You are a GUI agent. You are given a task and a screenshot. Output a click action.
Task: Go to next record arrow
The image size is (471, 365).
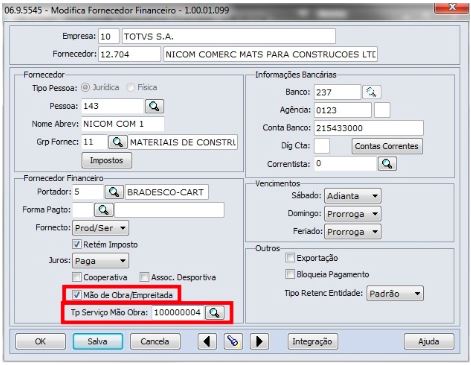(259, 341)
